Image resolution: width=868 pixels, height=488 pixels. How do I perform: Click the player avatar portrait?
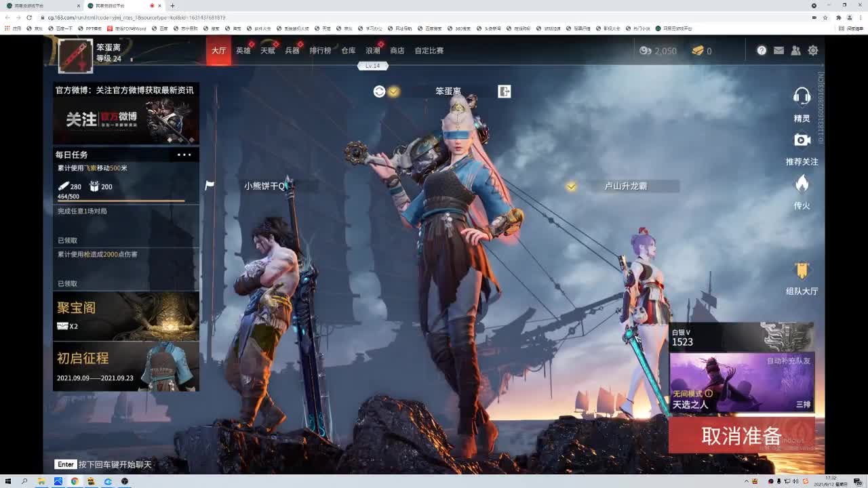coord(75,56)
